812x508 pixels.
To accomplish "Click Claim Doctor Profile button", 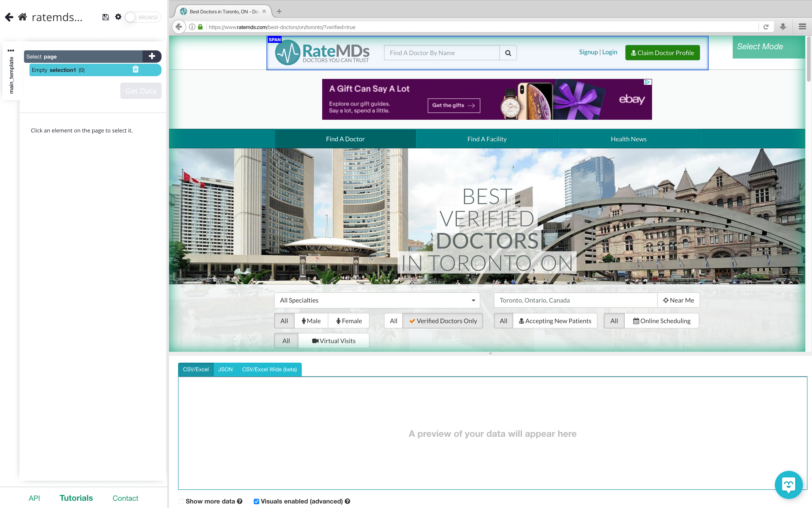I will point(662,53).
